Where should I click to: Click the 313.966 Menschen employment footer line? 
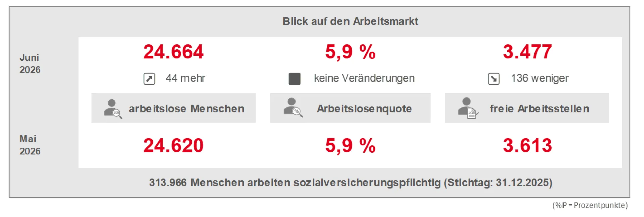pos(351,183)
